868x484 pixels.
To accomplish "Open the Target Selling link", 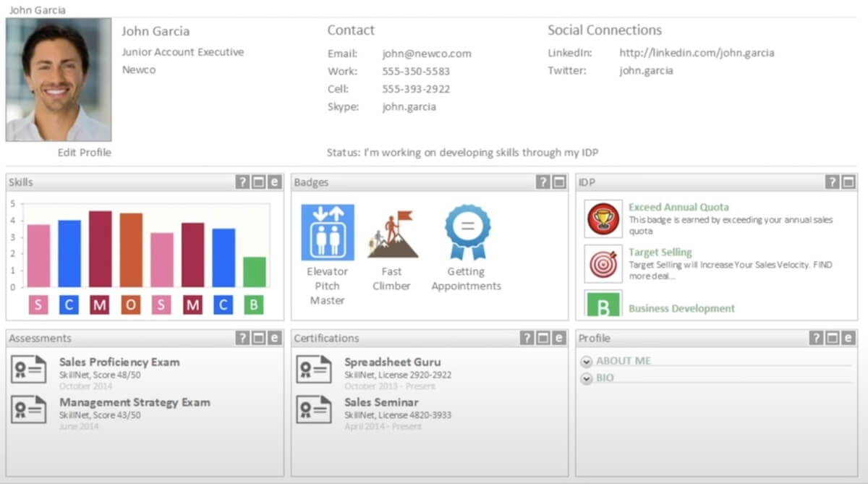I will click(660, 252).
